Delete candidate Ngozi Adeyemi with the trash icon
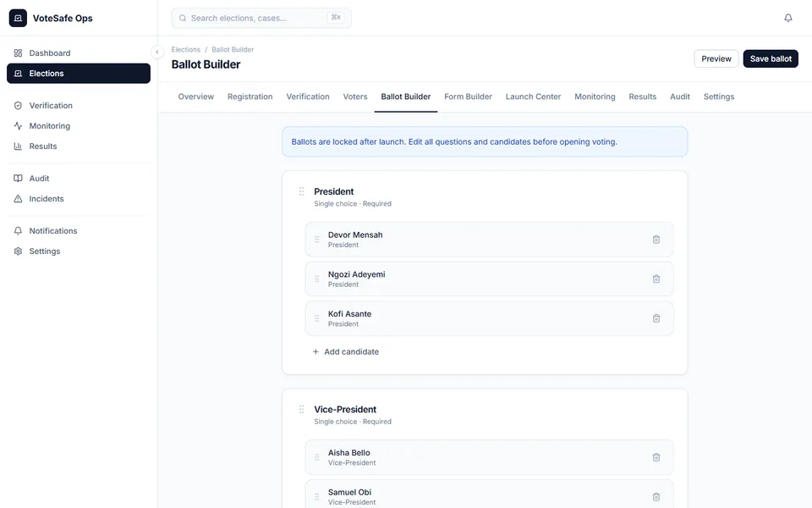Screen dimensions: 812x508 (656, 279)
